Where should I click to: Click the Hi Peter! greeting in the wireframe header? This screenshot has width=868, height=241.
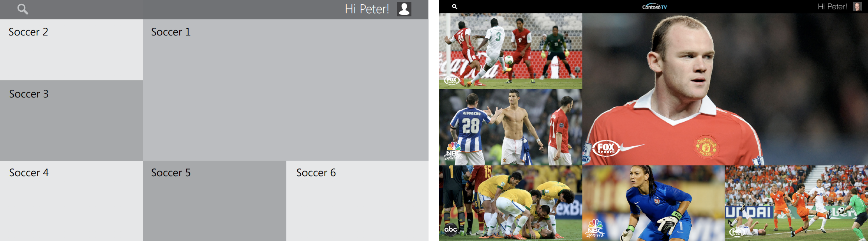pos(367,9)
